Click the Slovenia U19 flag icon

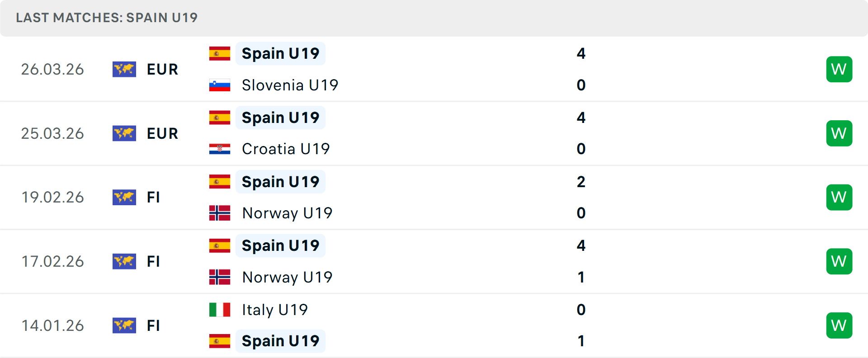click(x=220, y=85)
